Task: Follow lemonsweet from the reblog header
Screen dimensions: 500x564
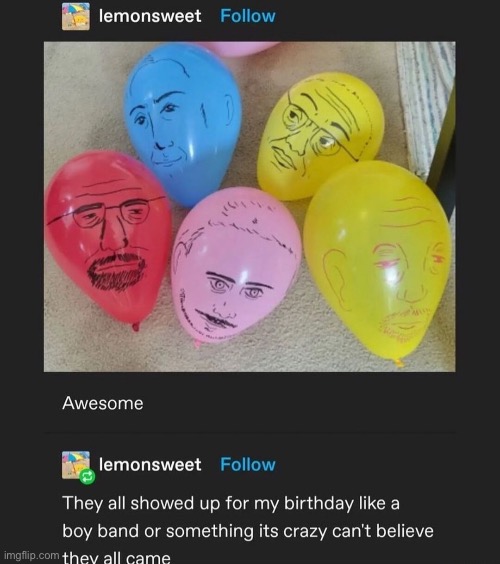Action: point(248,465)
